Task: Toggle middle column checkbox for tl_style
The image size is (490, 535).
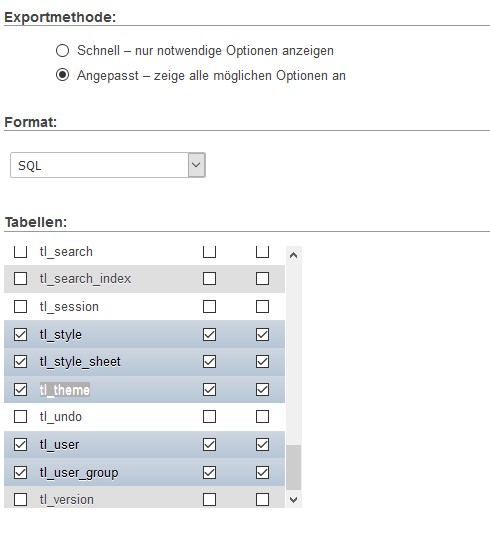Action: click(210, 334)
